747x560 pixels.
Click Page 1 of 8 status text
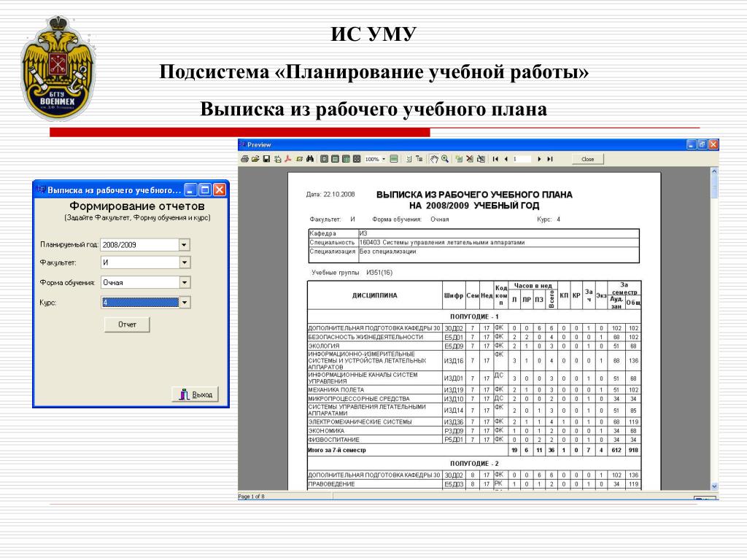pos(251,497)
